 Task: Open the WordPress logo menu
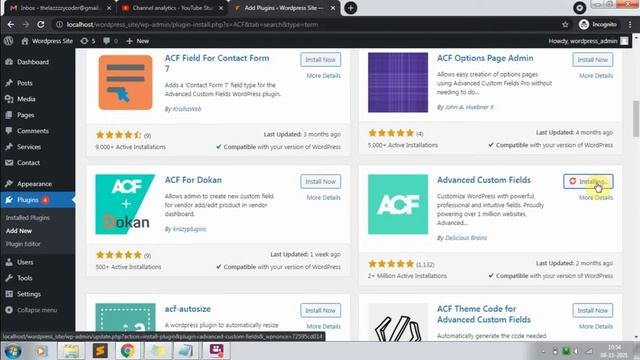(x=9, y=41)
